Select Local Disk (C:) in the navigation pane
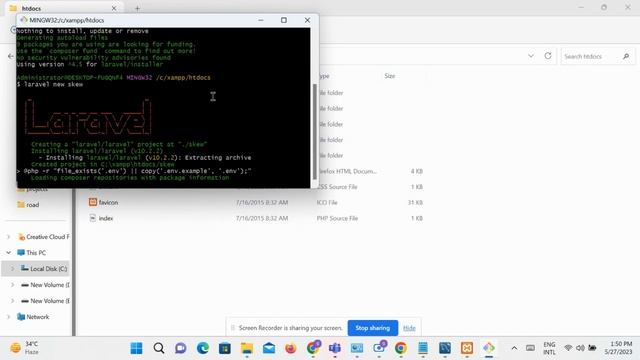 point(48,269)
